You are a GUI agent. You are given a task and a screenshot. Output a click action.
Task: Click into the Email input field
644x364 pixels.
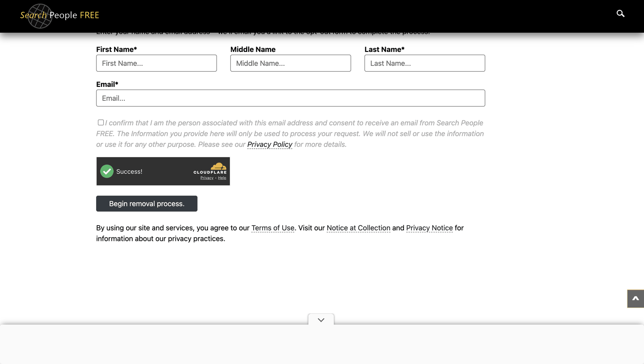click(x=291, y=98)
